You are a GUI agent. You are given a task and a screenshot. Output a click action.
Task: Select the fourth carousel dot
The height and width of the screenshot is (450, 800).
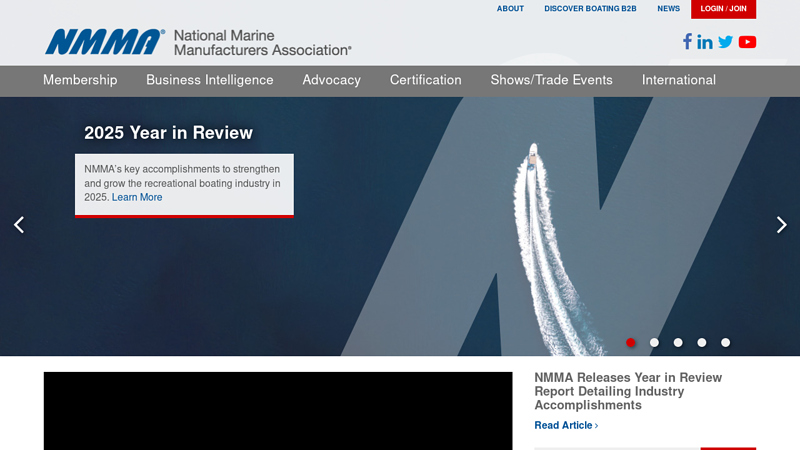point(702,342)
